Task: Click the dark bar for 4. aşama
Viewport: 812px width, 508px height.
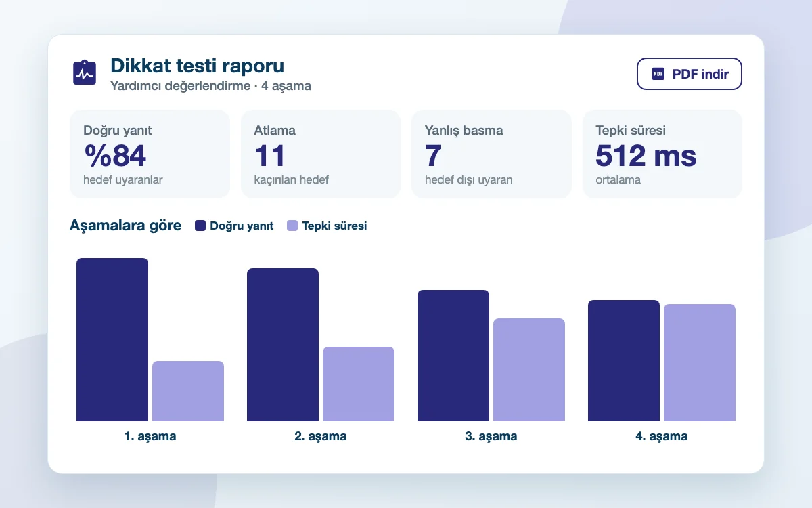Action: point(624,360)
